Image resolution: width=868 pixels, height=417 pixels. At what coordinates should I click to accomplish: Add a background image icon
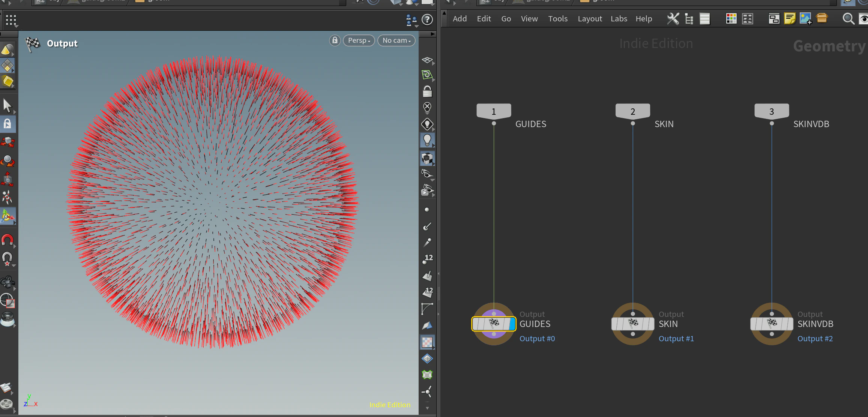click(x=806, y=19)
